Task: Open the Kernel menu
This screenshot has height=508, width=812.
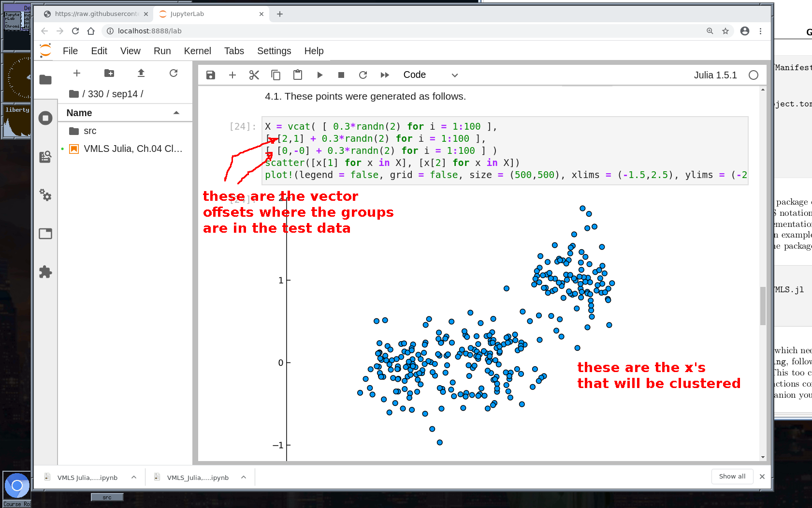Action: 197,51
